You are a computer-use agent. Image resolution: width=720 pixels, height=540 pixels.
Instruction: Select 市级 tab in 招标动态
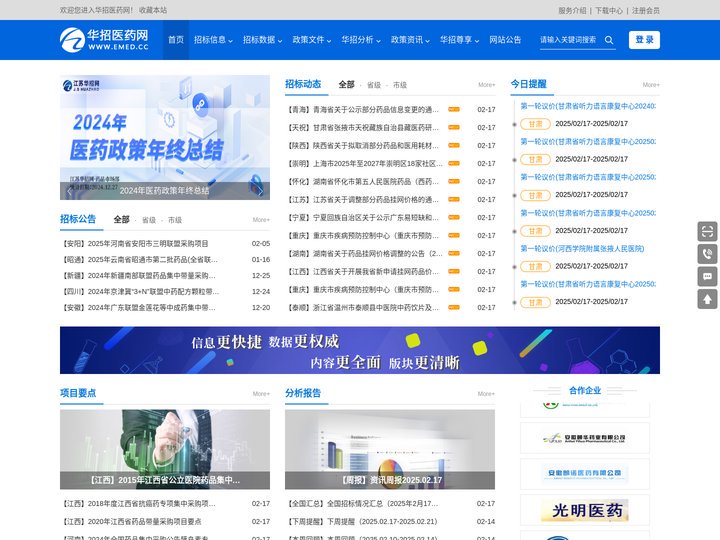pos(399,85)
